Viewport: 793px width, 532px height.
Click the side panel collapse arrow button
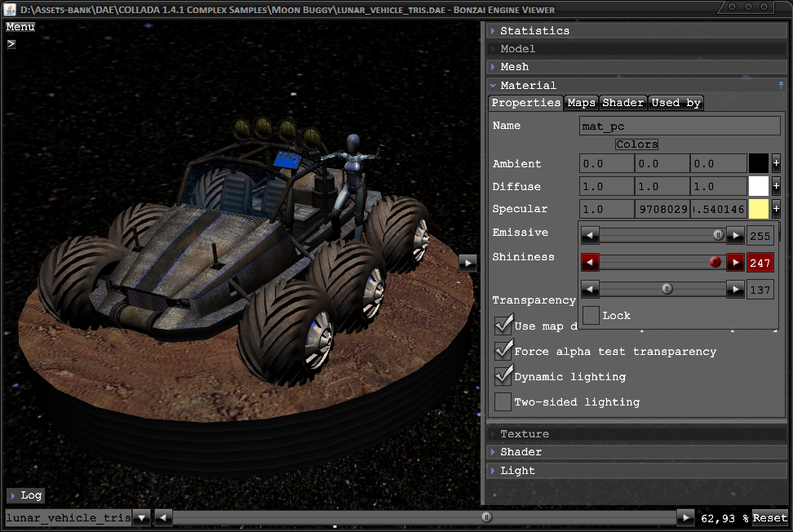point(467,262)
